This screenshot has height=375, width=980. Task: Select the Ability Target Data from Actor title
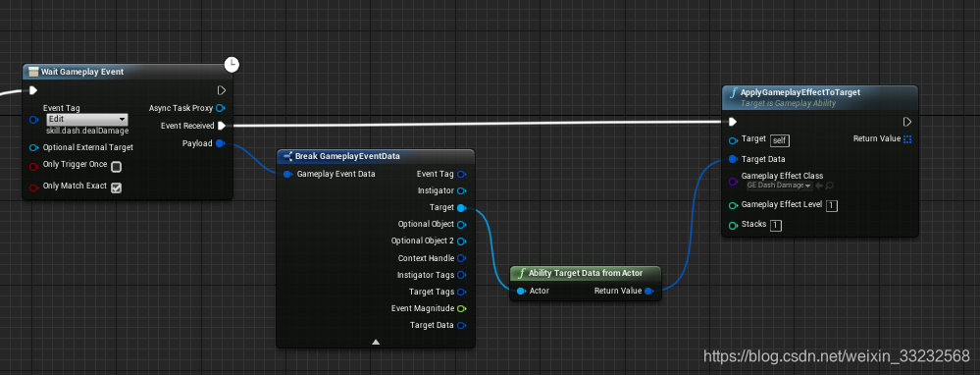pyautogui.click(x=586, y=273)
